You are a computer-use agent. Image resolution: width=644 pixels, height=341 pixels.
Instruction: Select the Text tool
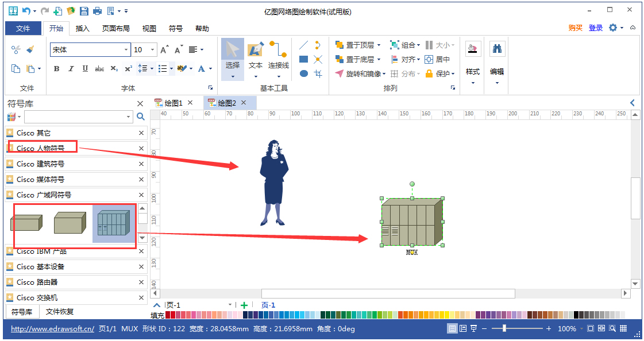(256, 59)
